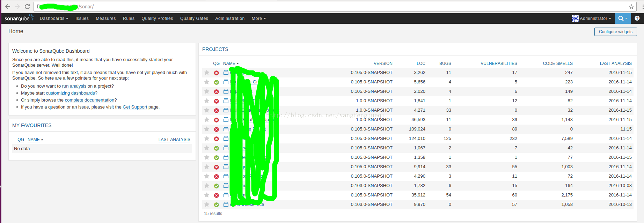Toggle favourite star for 1,067 LOC project
The width and height of the screenshot is (644, 223).
tap(207, 148)
